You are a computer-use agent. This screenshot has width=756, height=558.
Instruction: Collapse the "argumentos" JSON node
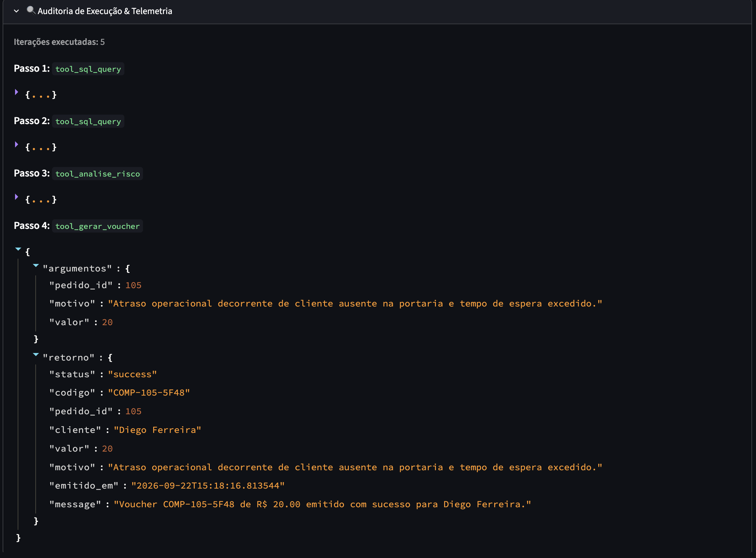pyautogui.click(x=36, y=266)
